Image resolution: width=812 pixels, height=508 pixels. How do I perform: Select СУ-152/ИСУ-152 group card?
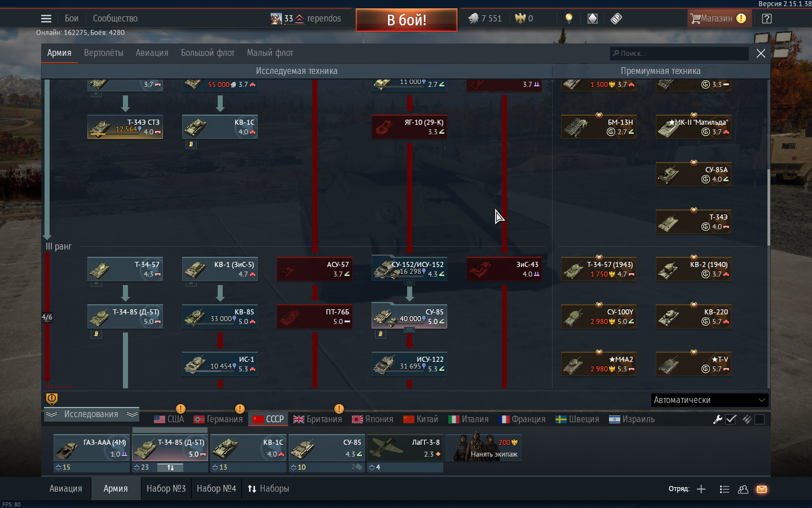(409, 269)
